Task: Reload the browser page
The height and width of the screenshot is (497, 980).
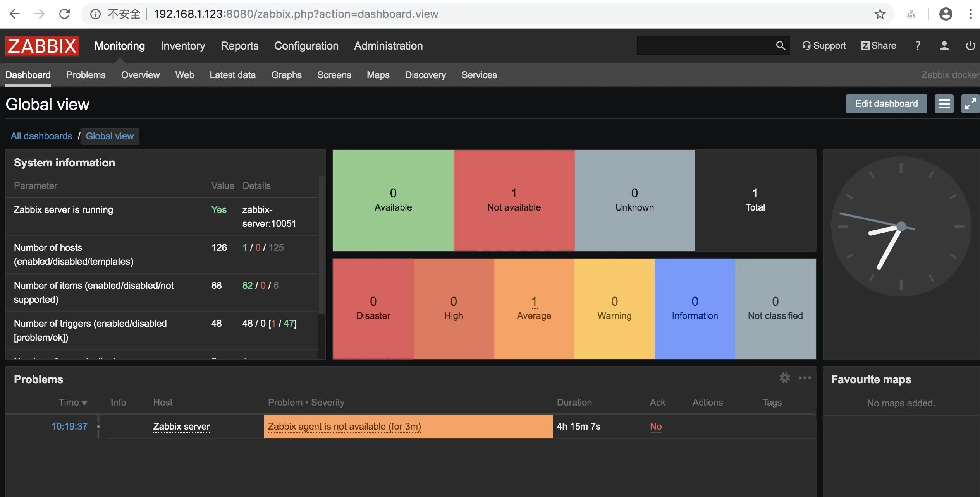Action: coord(64,14)
